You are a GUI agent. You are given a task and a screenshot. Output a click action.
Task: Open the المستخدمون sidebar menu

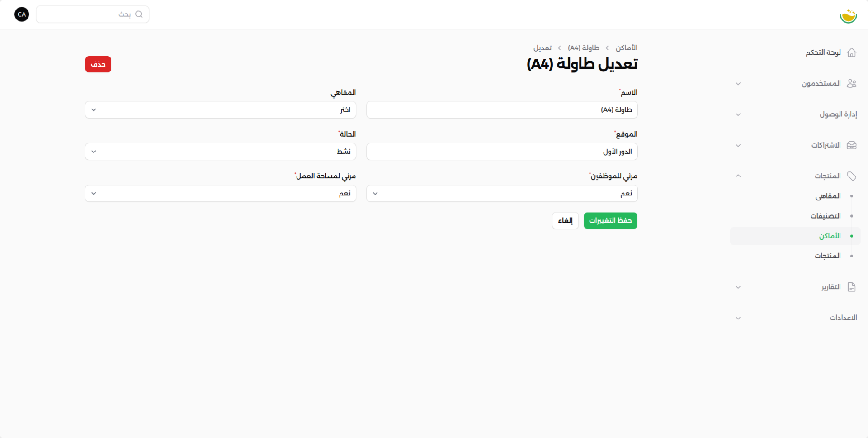tap(821, 83)
